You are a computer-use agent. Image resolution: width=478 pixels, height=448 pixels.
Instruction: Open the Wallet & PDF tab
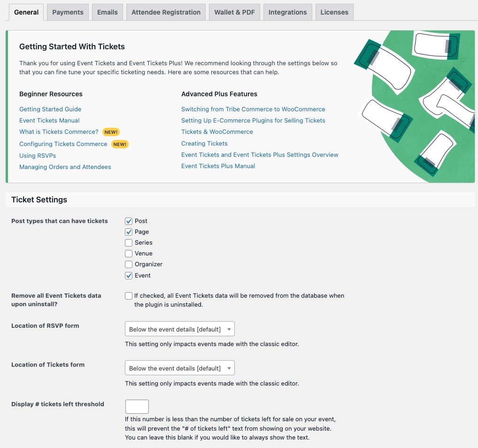pyautogui.click(x=234, y=12)
